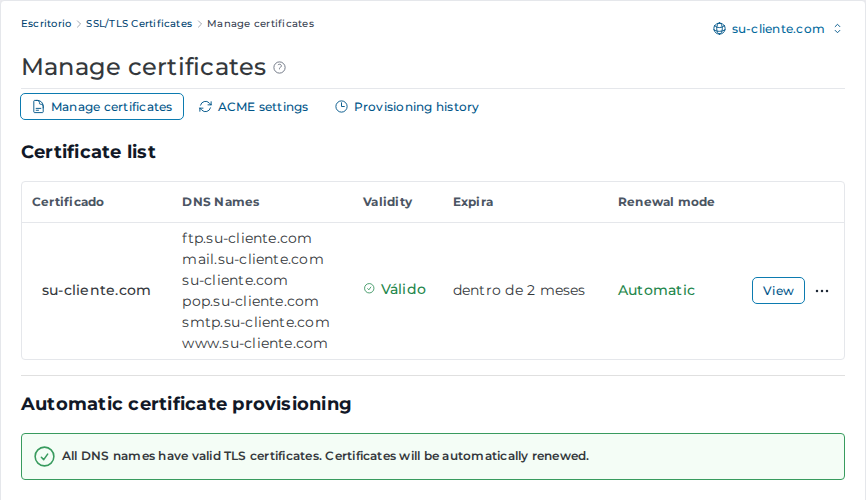Click mail.su-cliente.com DNS name

[x=253, y=259]
